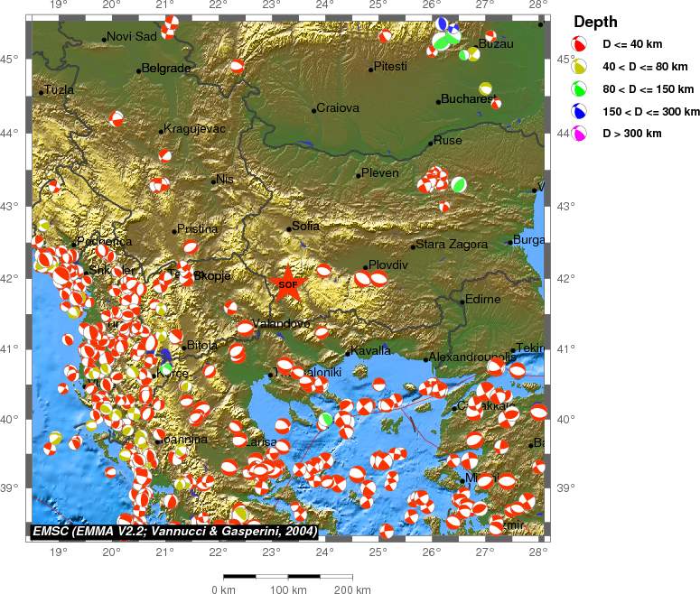
Task: Click the yellow focal mechanism northeast of Bucharest
Action: click(x=485, y=88)
